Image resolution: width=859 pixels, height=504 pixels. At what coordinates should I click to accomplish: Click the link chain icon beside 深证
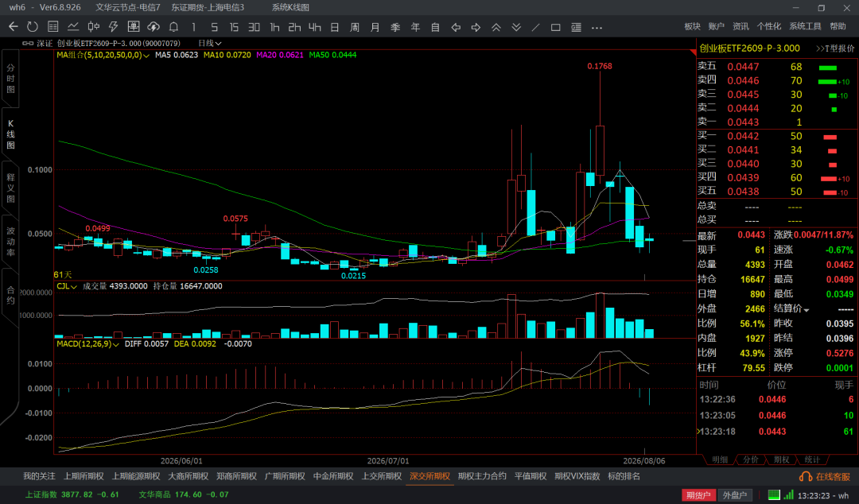(28, 43)
